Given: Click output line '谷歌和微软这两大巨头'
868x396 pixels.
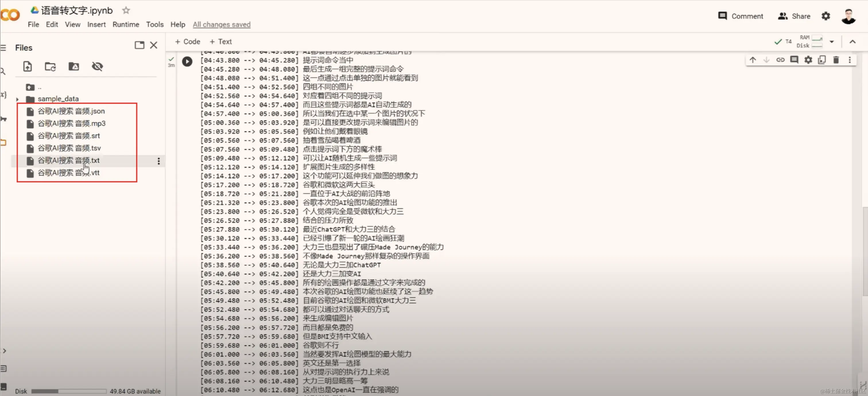Looking at the screenshot, I should coord(338,185).
